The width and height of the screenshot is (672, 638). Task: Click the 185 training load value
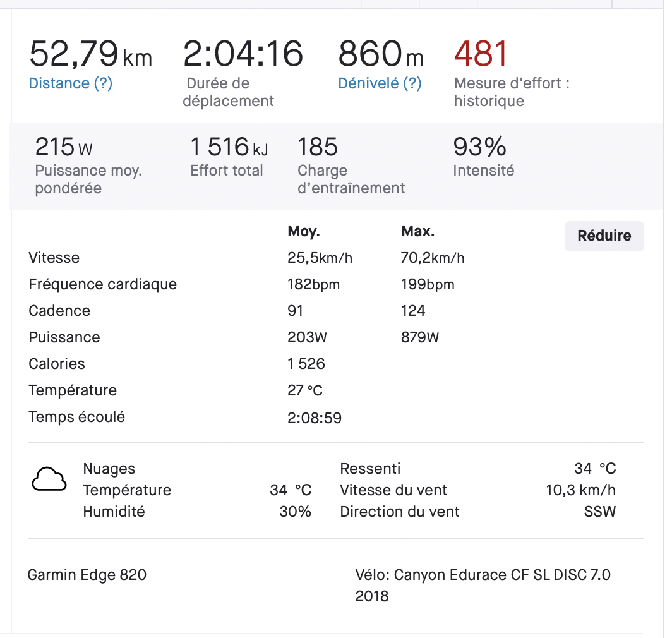pyautogui.click(x=318, y=147)
